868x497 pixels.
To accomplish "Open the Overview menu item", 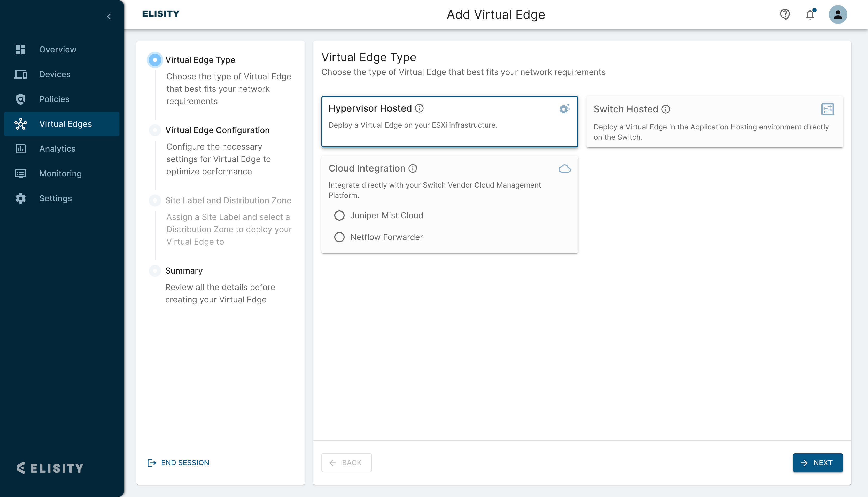I will coord(61,50).
